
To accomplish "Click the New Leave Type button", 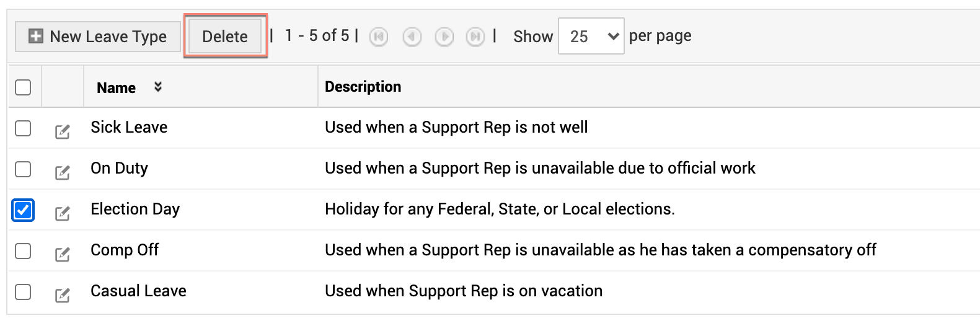I will pyautogui.click(x=98, y=37).
